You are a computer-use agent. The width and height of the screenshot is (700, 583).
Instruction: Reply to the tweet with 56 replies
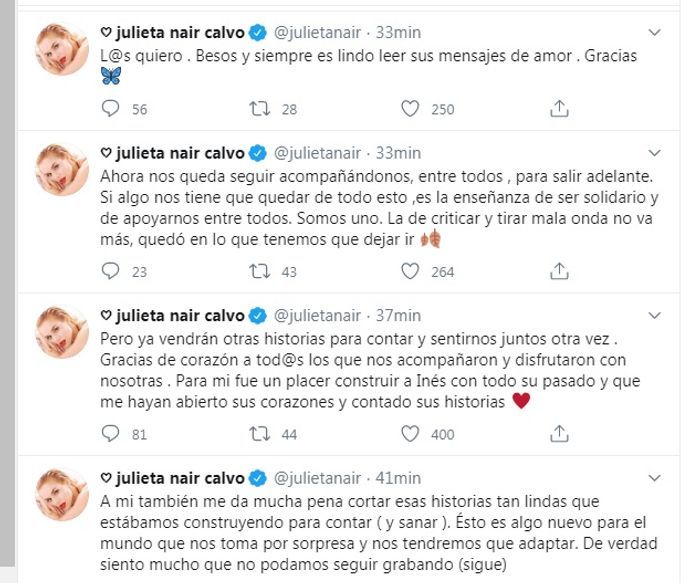[x=111, y=108]
